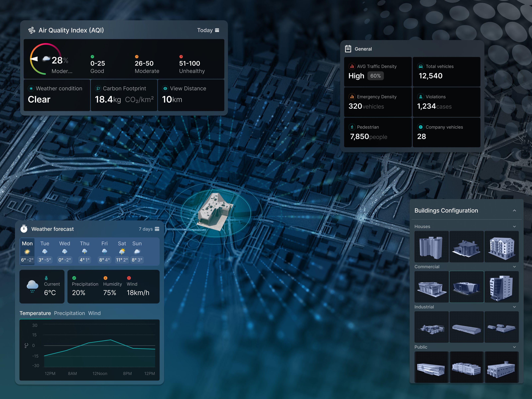This screenshot has width=532, height=399.
Task: Collapse the Houses section chevron
Action: (x=514, y=227)
